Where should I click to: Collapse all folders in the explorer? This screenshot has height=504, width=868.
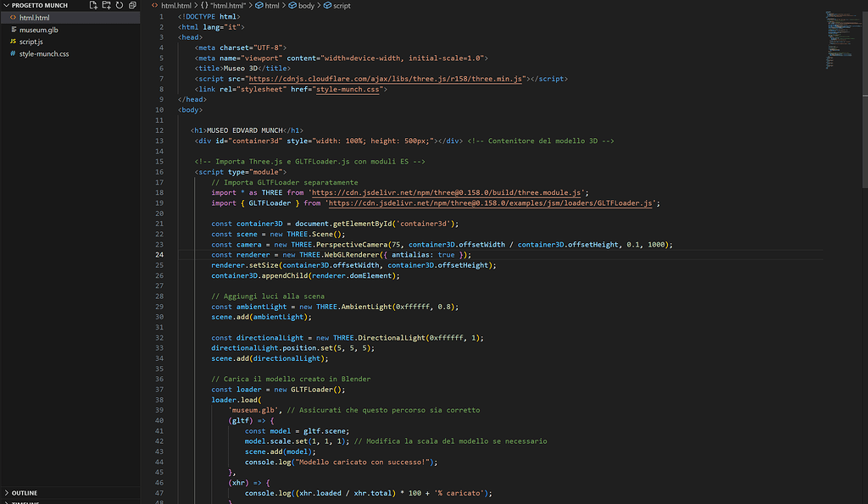(x=131, y=5)
